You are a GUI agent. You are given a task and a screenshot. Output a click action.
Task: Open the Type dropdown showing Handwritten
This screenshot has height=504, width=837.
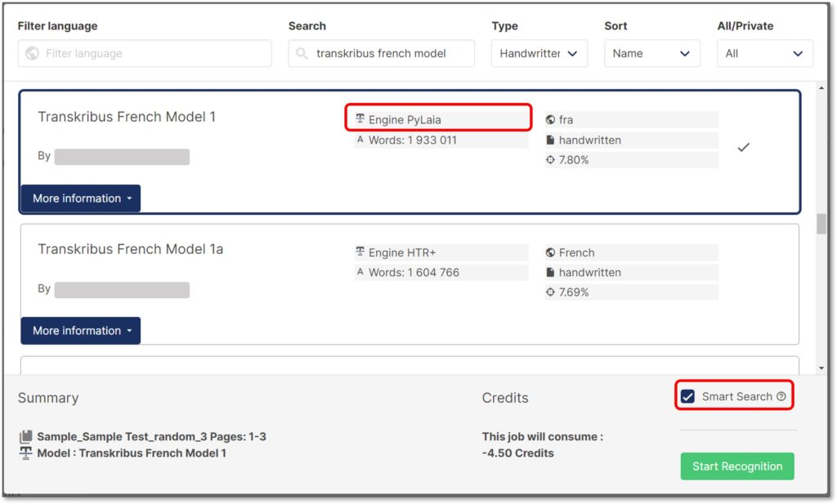click(x=539, y=53)
